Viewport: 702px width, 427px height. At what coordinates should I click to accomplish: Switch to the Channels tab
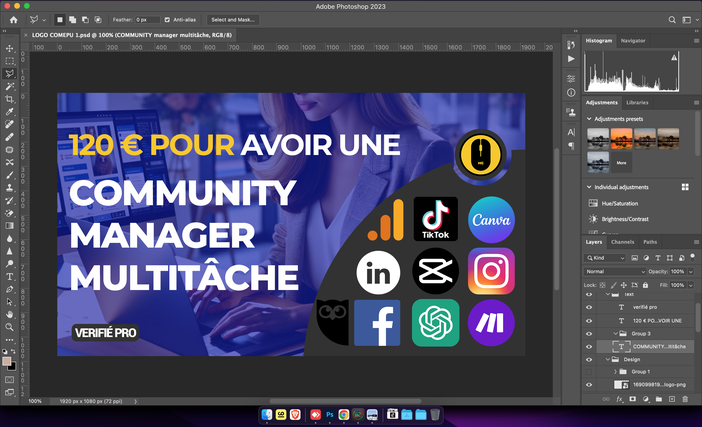click(x=622, y=242)
